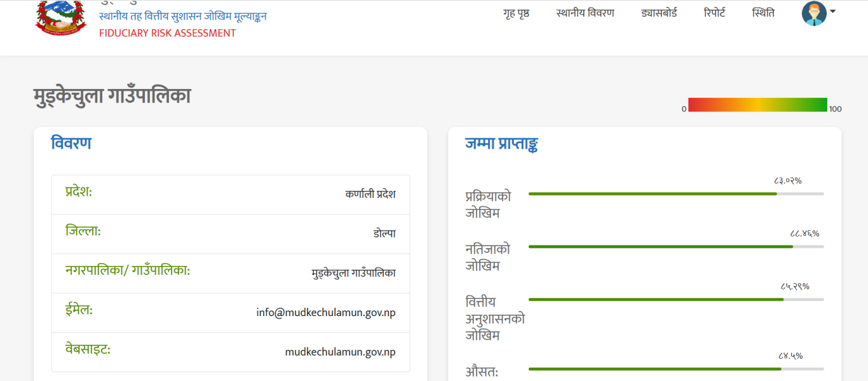Open the user profile avatar
Image resolution: width=868 pixels, height=381 pixels.
point(813,13)
